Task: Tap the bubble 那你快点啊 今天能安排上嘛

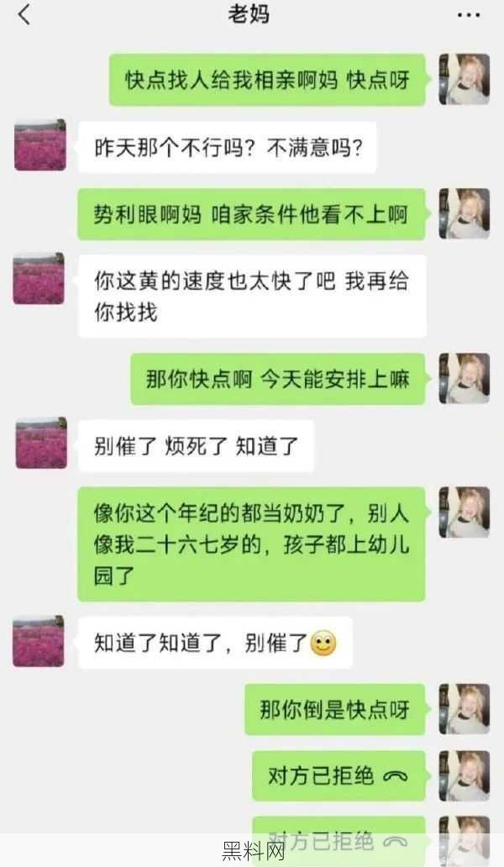Action: [x=278, y=379]
